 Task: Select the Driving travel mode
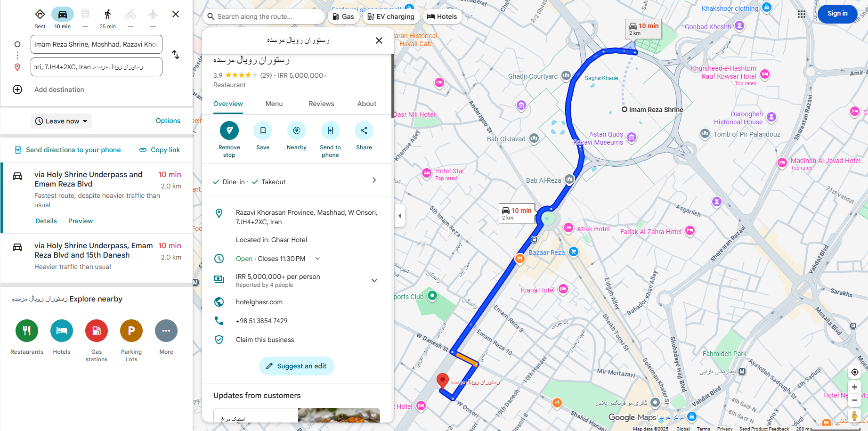coord(63,14)
